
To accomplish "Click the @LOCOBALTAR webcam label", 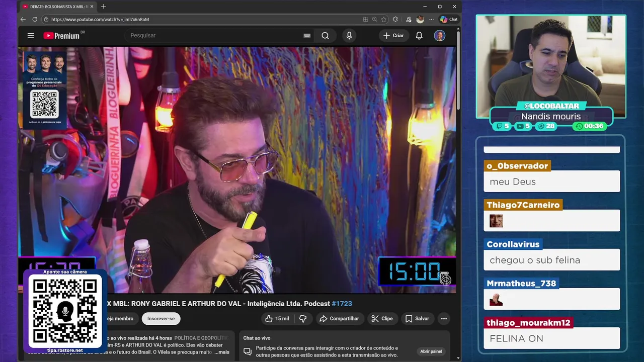I will (551, 106).
